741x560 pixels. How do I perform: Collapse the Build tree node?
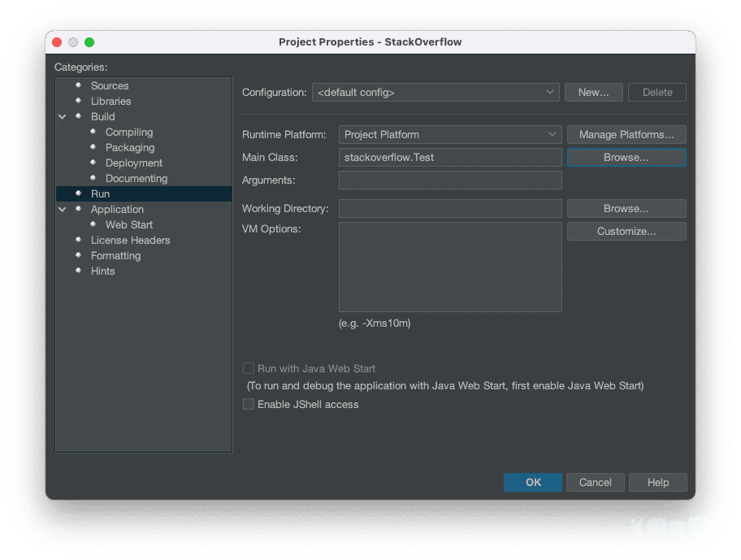pos(63,117)
